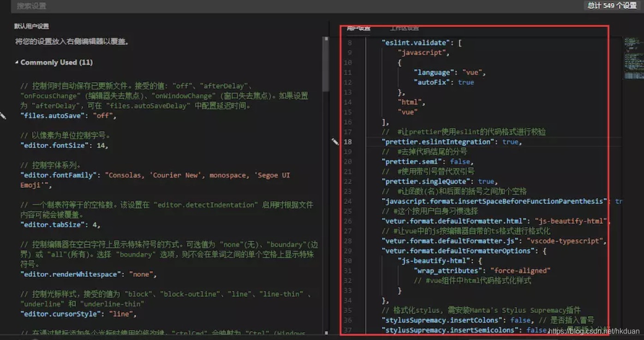Switch to the 用户设置 tab
The image size is (644, 340).
tap(358, 28)
